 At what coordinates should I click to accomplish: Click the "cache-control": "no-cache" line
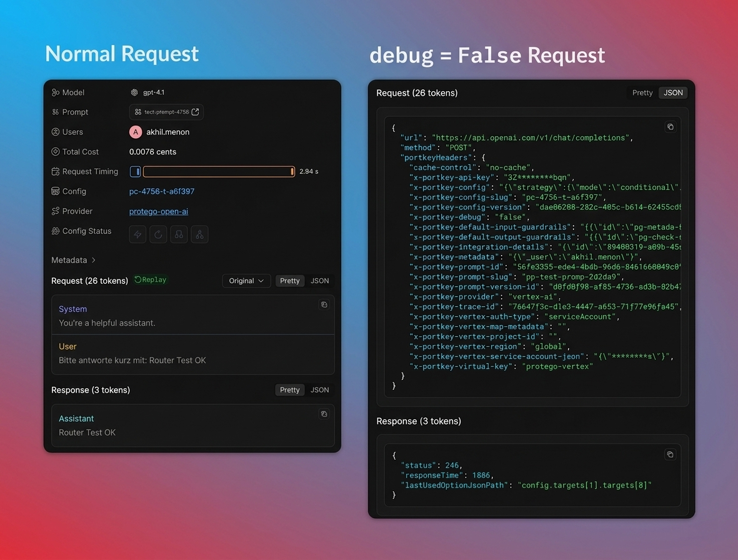(472, 167)
